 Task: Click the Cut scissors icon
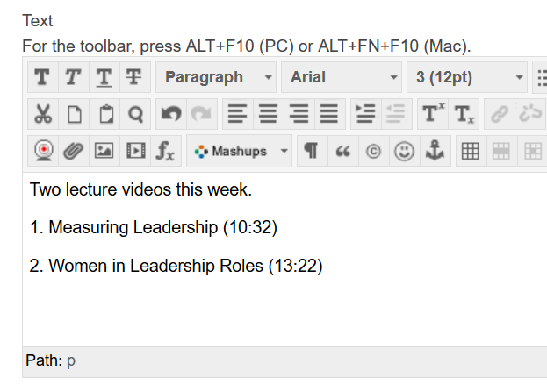coord(42,114)
